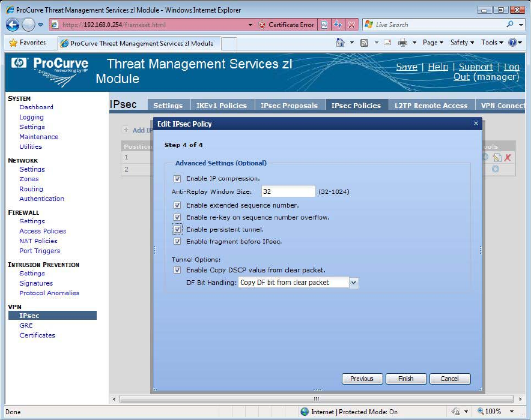Open Access Policies under Firewall
This screenshot has height=420, width=531.
43,232
